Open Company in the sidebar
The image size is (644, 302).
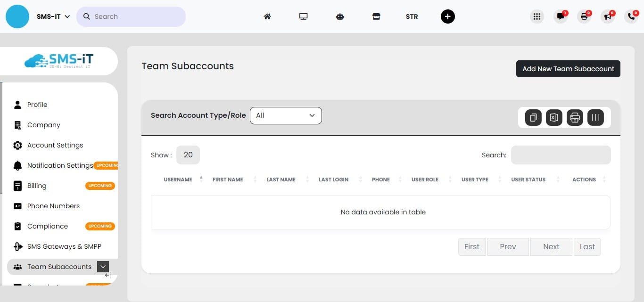[44, 125]
